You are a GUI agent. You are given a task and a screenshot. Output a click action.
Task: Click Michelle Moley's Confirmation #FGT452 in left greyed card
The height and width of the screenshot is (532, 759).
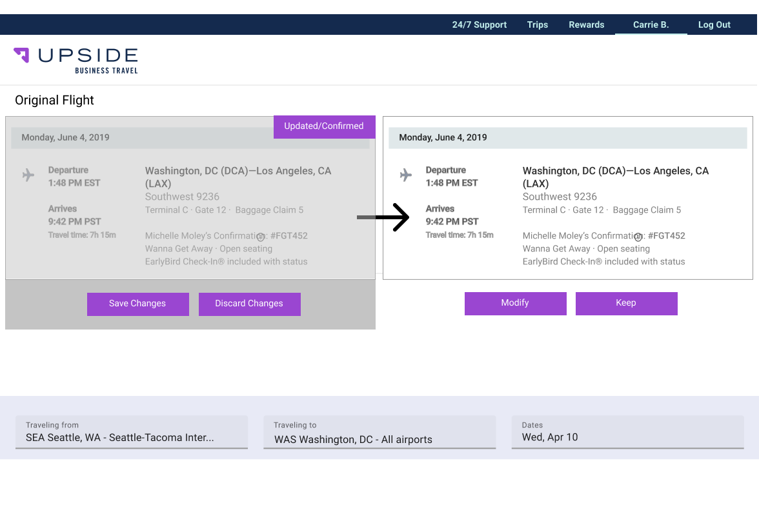[226, 236]
